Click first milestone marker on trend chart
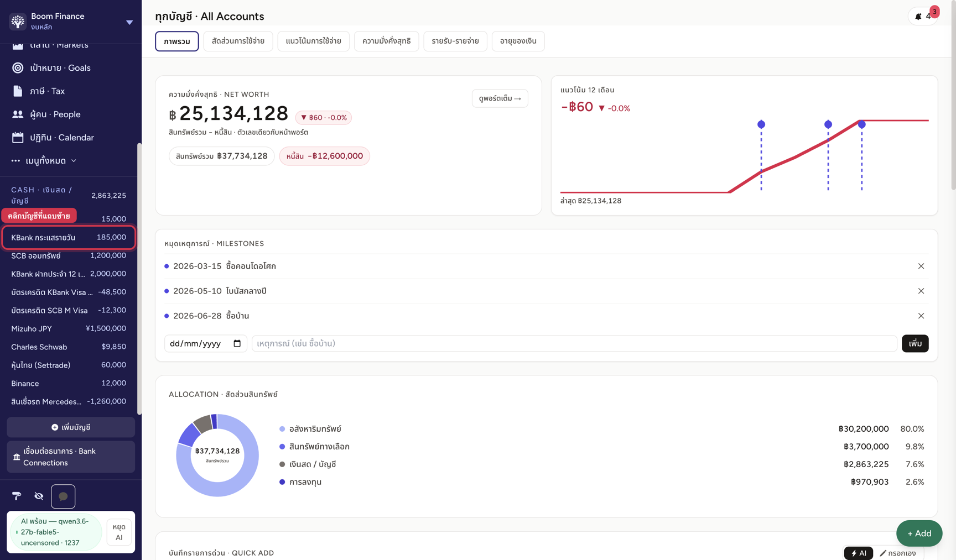The width and height of the screenshot is (956, 560). tap(761, 124)
